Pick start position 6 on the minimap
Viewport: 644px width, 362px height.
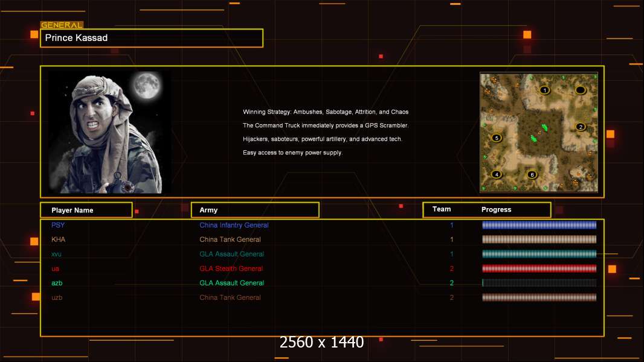pyautogui.click(x=532, y=175)
